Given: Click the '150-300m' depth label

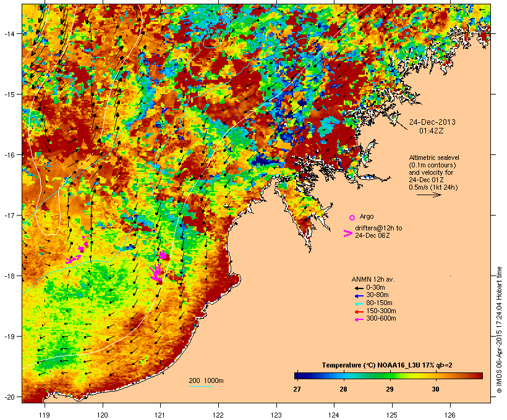Looking at the screenshot, I should (x=381, y=311).
